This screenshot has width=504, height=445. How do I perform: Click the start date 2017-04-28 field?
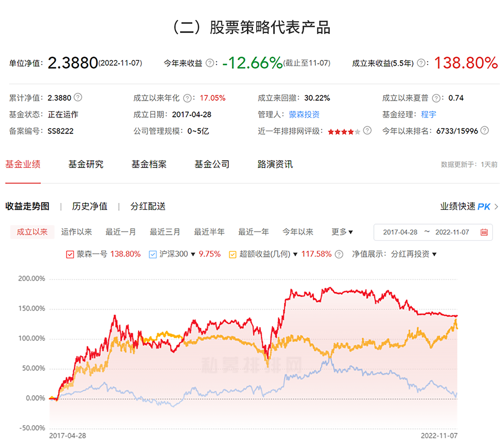pos(400,232)
